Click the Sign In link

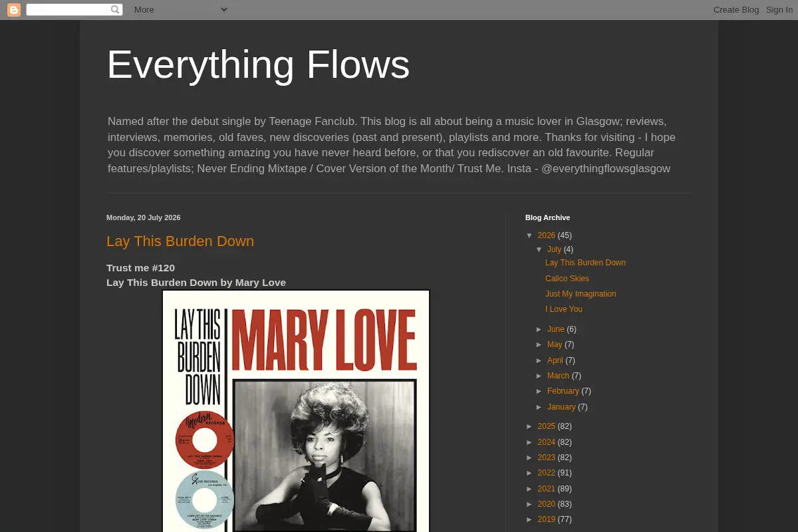[779, 9]
